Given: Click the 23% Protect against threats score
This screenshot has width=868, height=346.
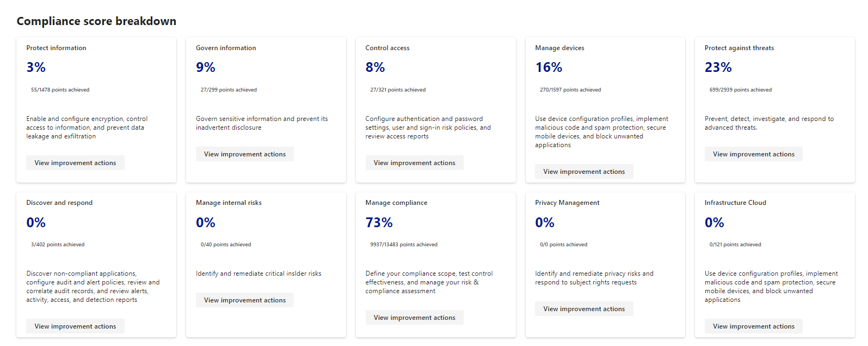Looking at the screenshot, I should [718, 68].
